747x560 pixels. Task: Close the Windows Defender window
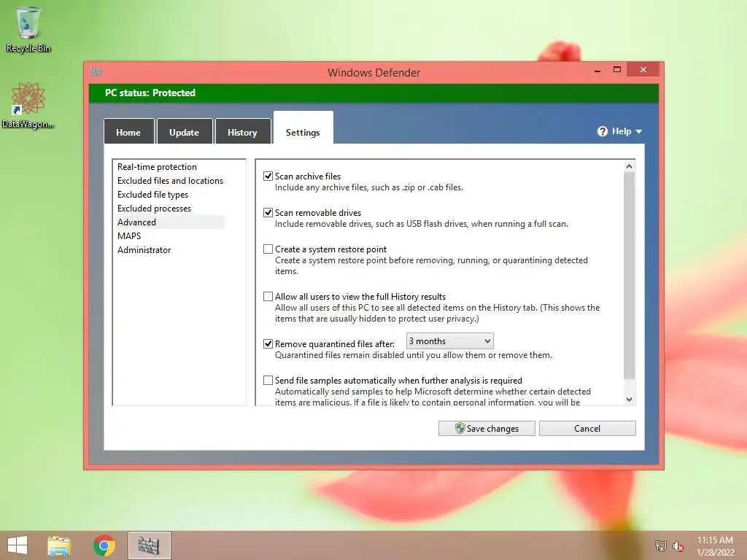(x=643, y=69)
